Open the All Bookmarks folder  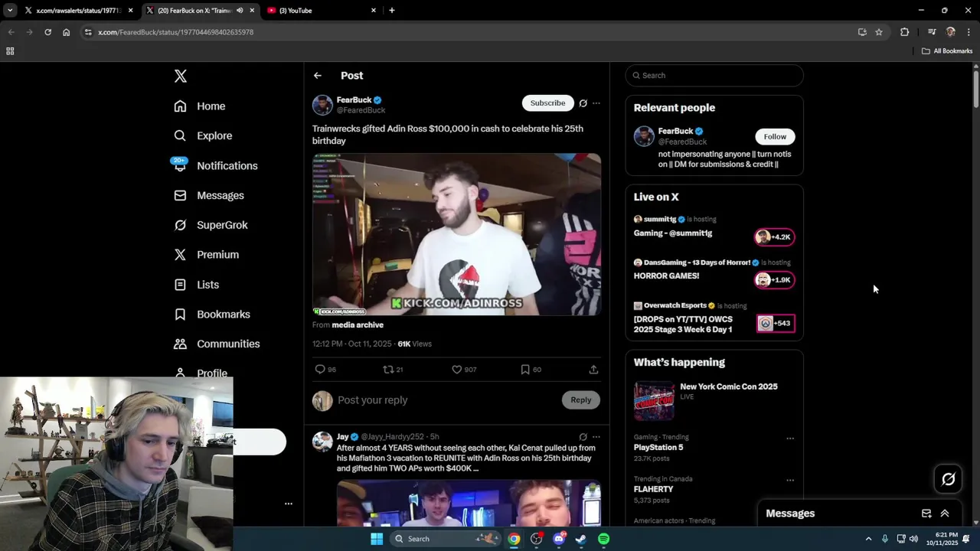[947, 51]
